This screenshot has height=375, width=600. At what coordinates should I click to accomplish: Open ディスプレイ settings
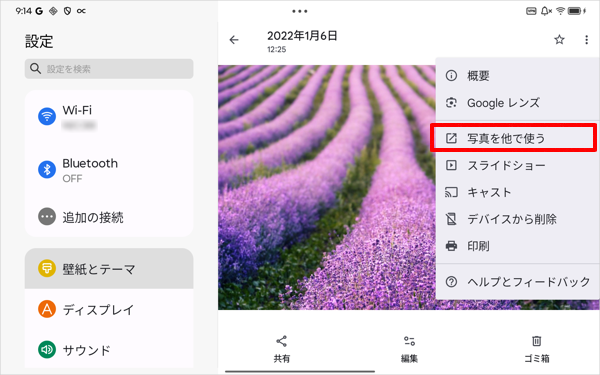[109, 309]
